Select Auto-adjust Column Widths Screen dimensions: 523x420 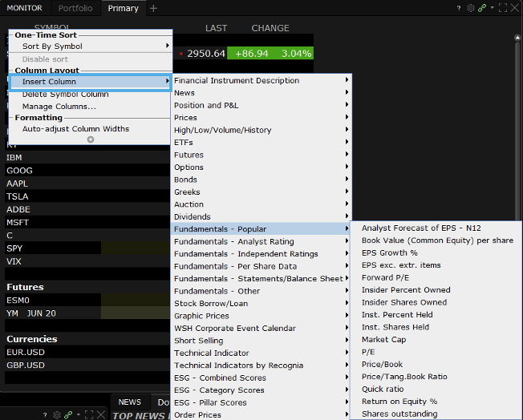coord(75,128)
